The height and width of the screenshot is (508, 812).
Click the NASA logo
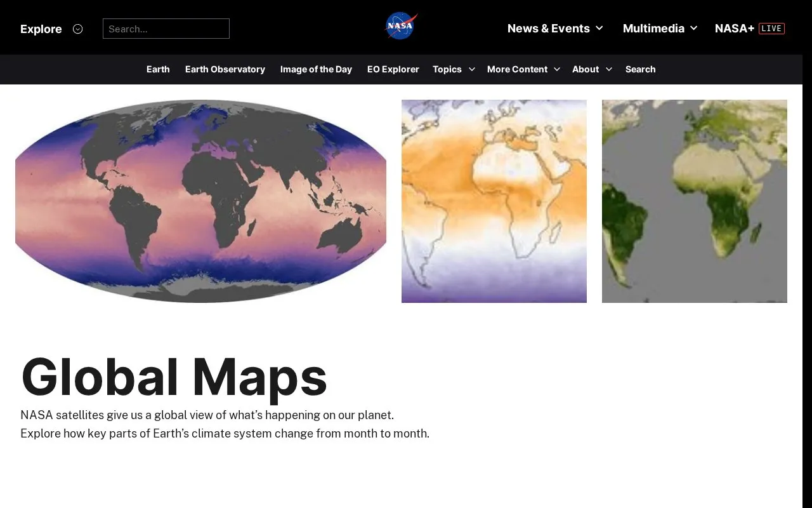(x=401, y=27)
